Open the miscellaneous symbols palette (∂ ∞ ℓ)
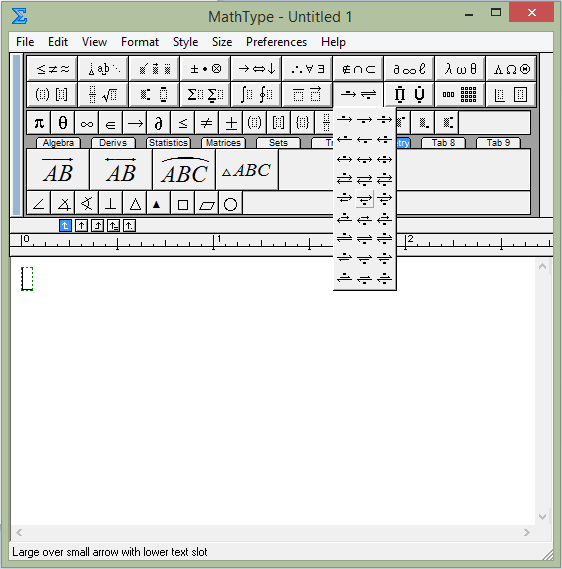The image size is (562, 569). pos(409,68)
